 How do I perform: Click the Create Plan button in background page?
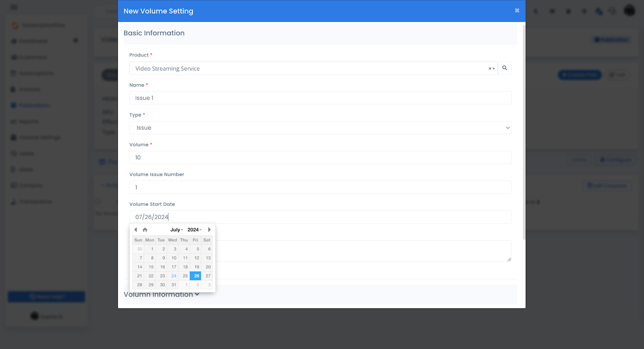580,75
